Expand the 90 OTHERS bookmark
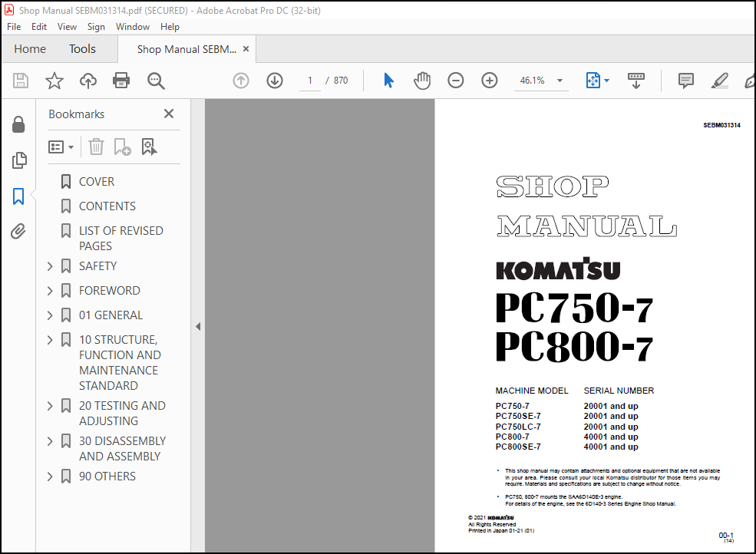This screenshot has height=554, width=756. coord(50,477)
